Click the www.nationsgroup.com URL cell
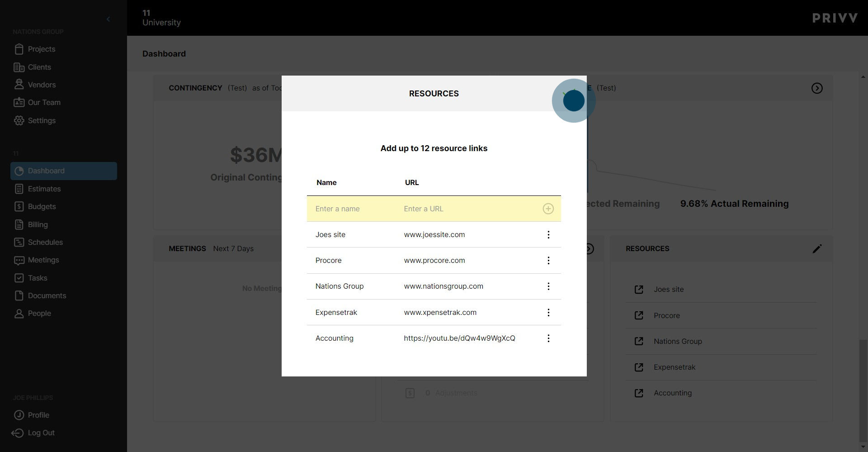This screenshot has width=868, height=452. click(x=443, y=286)
